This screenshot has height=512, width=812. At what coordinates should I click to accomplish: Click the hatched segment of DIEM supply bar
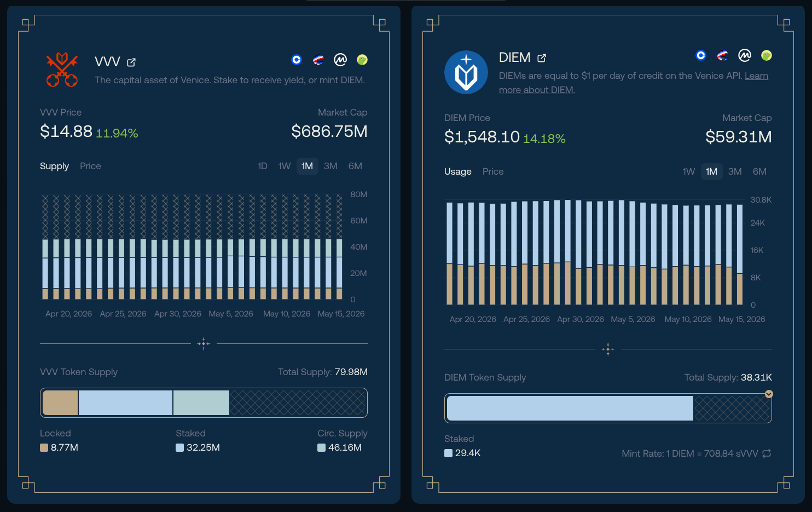coord(732,408)
